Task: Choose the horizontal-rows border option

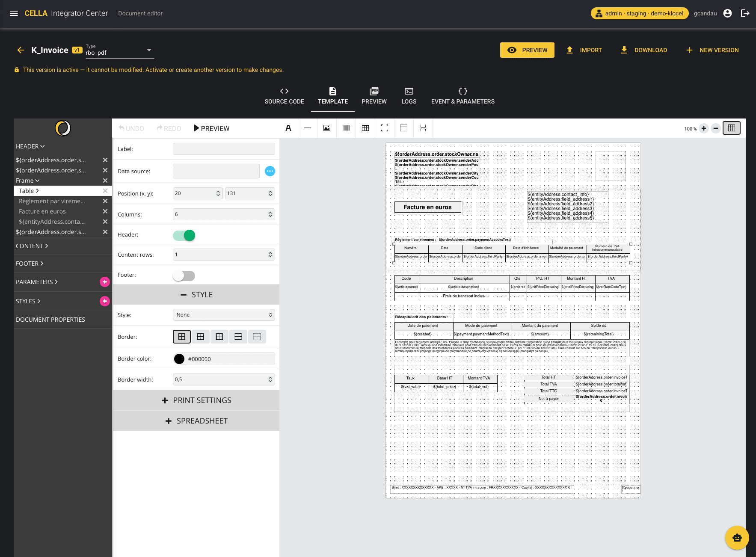Action: [x=238, y=337]
